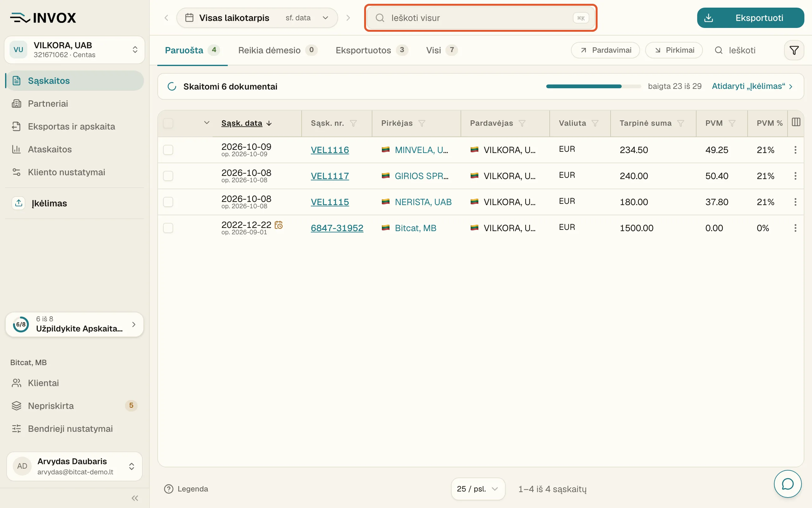Click the Eksportuoti button

[750, 18]
